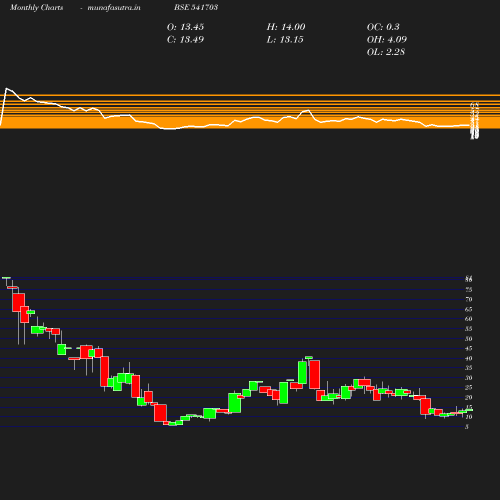Click the 5 price axis label
Screen dimensions: 500x500
[467, 427]
